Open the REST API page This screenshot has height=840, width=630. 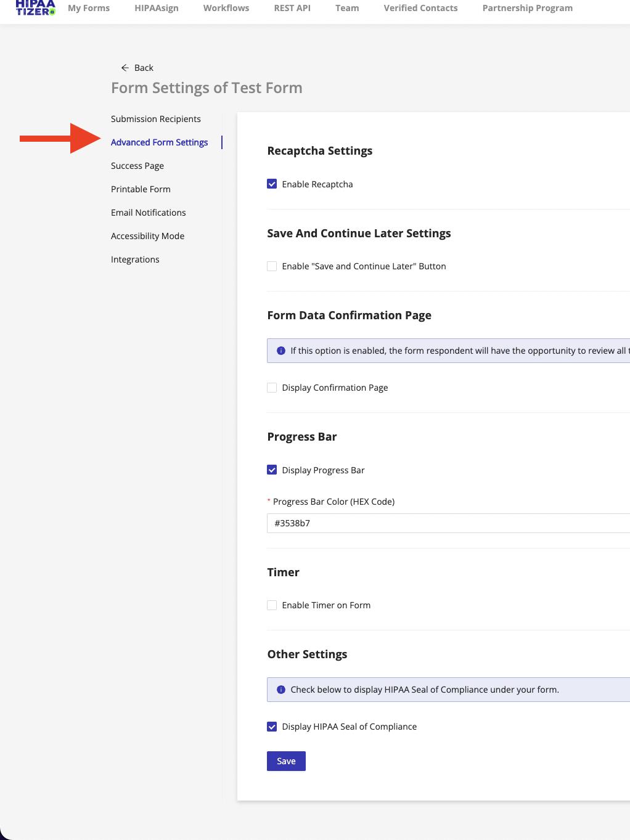pyautogui.click(x=292, y=8)
